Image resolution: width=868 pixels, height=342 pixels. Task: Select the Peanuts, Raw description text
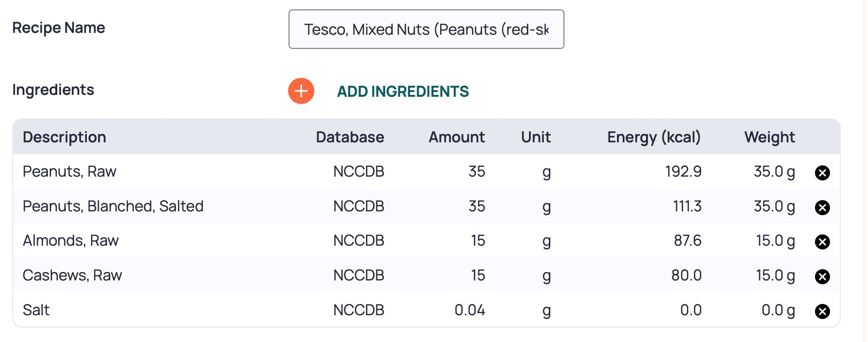pos(69,171)
